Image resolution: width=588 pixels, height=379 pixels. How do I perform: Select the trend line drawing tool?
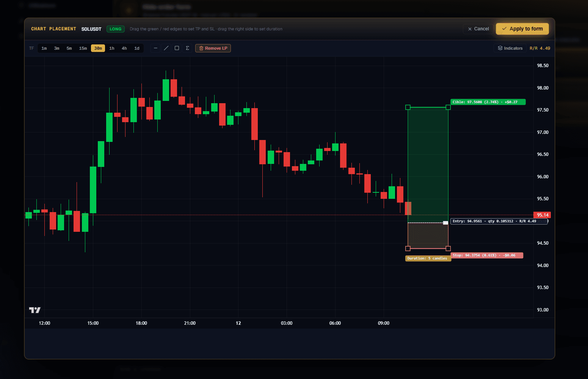166,48
